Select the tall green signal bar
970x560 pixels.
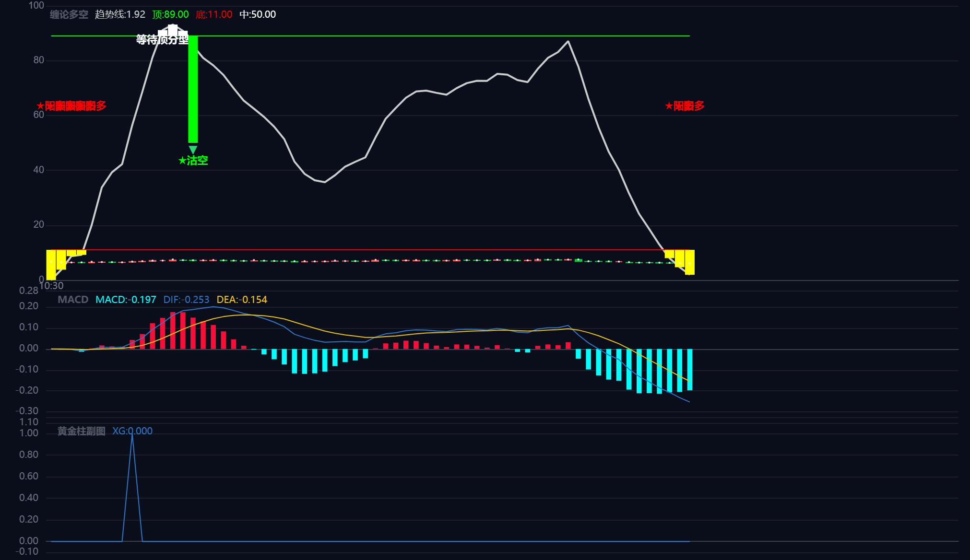193,89
